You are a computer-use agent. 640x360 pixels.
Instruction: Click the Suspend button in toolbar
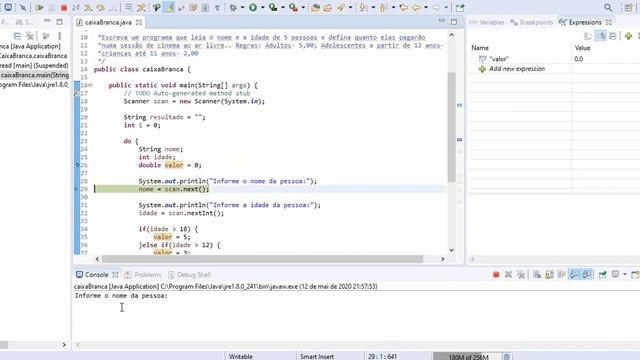point(52,7)
